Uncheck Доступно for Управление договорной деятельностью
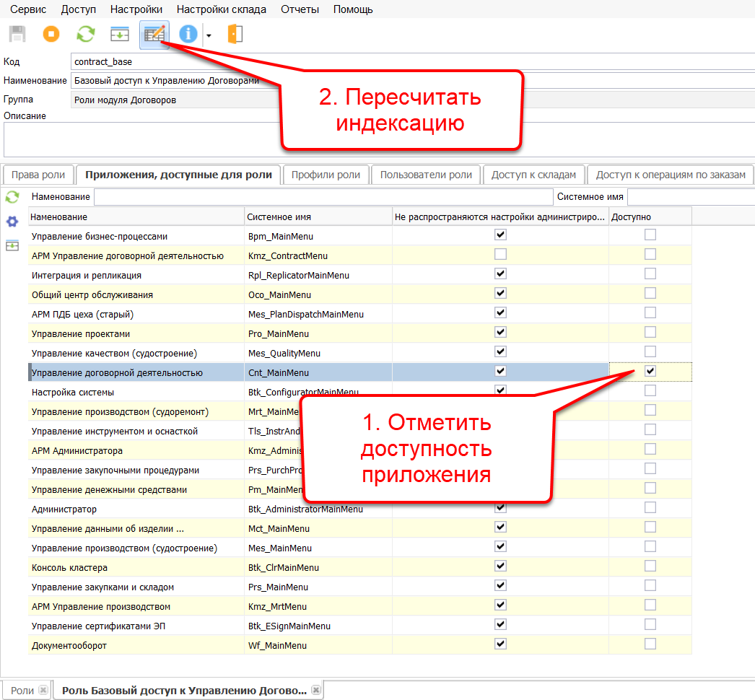Viewport: 755px width, 700px height. (x=650, y=371)
